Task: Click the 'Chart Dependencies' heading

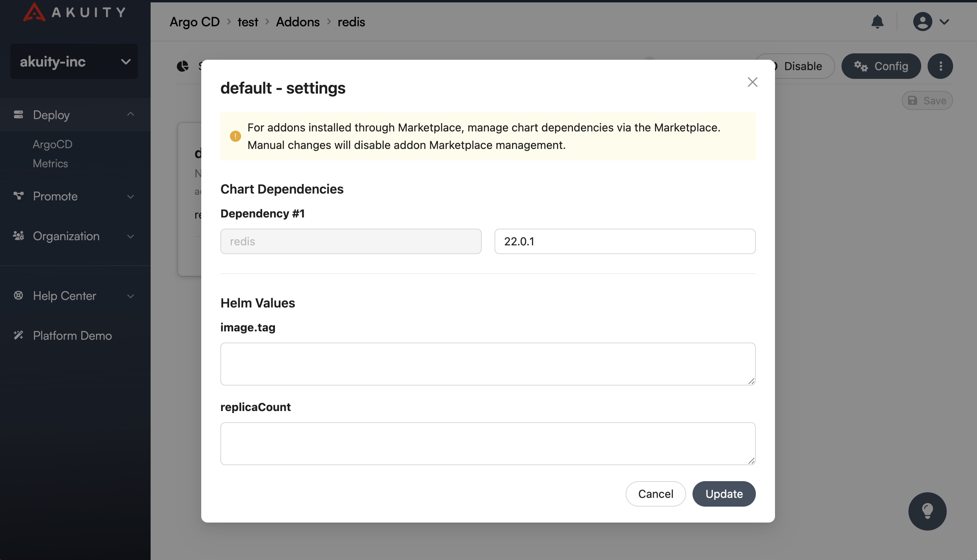Action: [282, 189]
